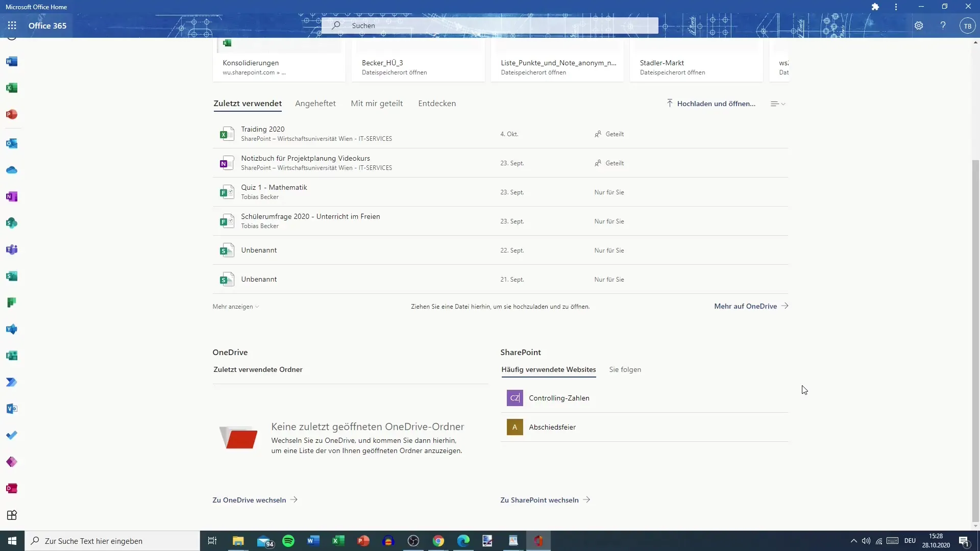The image size is (980, 551).
Task: Open the TB account avatar menu
Action: (x=967, y=26)
